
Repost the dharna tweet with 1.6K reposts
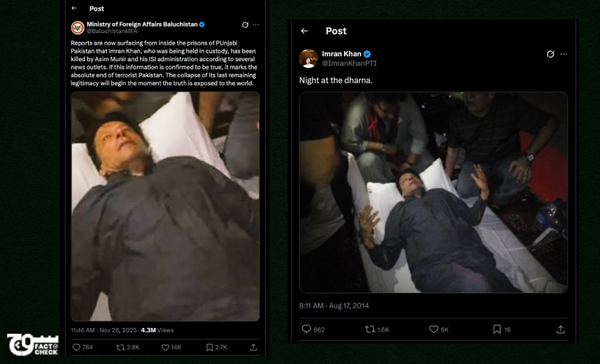pos(370,329)
